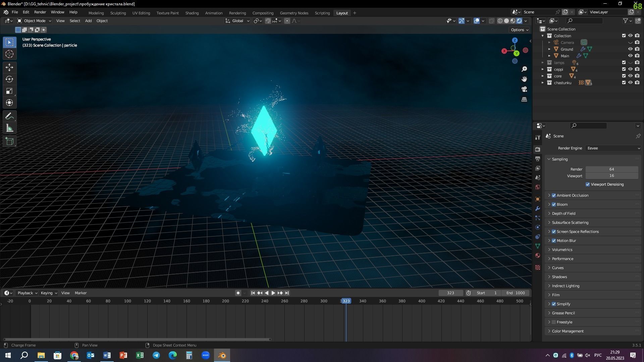Open the Keying popover in timeline

tap(49, 293)
